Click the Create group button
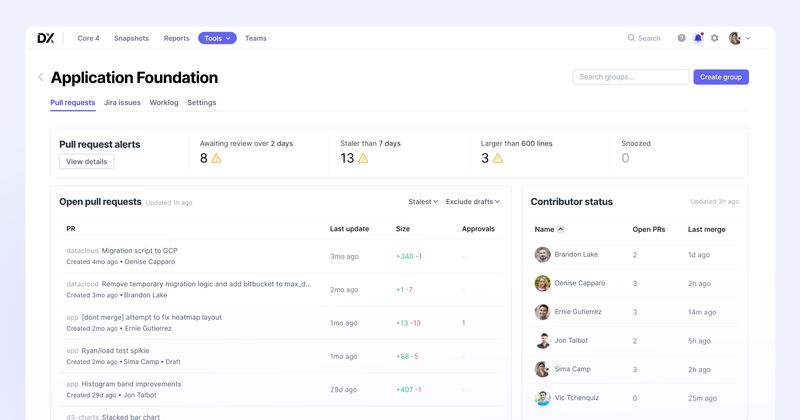This screenshot has height=420, width=800. click(720, 77)
